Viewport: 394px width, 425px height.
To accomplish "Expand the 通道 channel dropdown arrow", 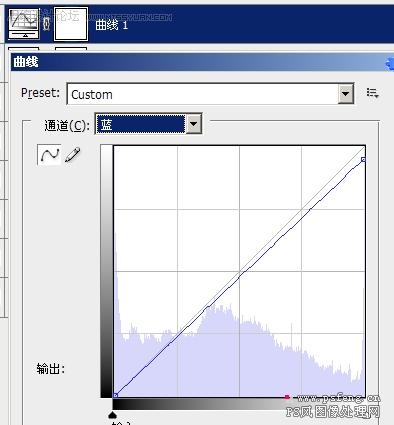I will click(x=194, y=124).
